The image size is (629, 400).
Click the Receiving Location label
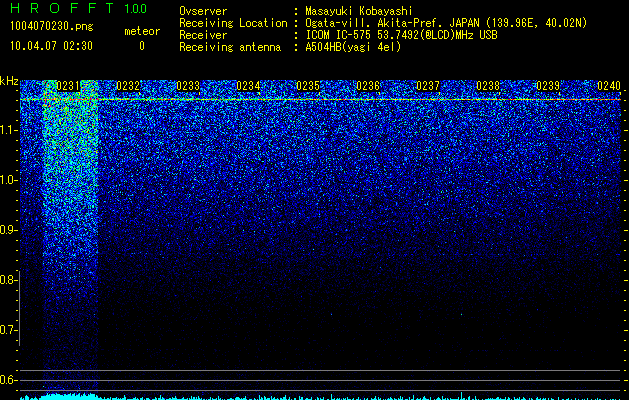[x=233, y=23]
